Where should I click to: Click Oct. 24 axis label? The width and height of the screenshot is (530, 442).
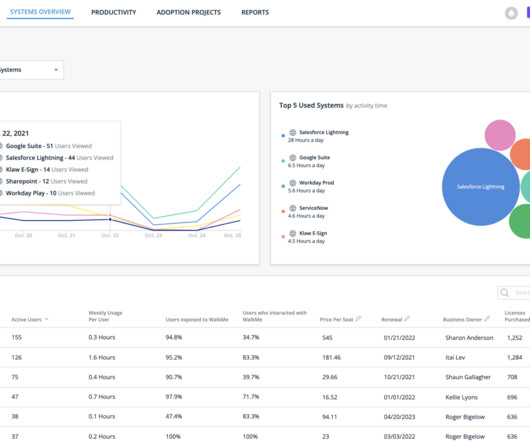coord(196,235)
